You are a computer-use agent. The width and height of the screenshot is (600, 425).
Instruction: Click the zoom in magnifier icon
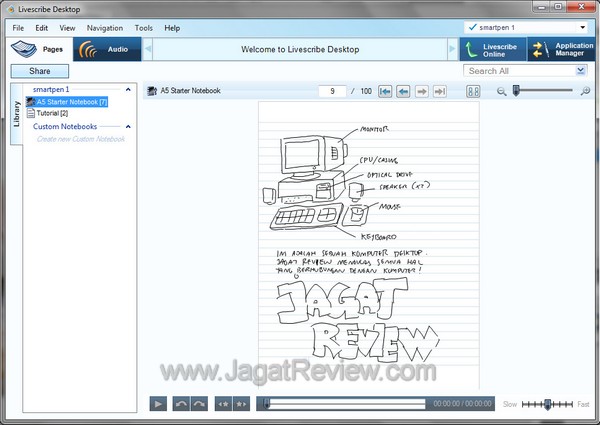pos(586,91)
